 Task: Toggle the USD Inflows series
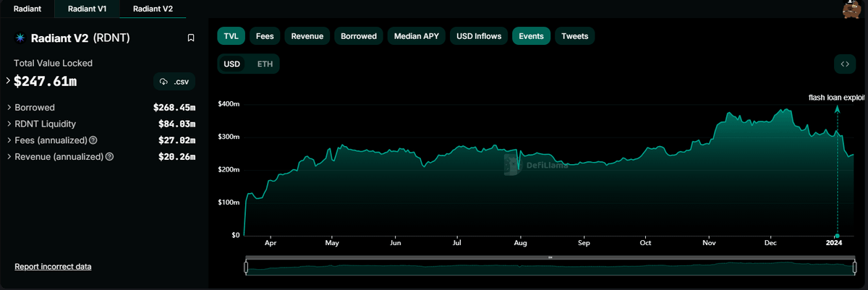pyautogui.click(x=479, y=35)
